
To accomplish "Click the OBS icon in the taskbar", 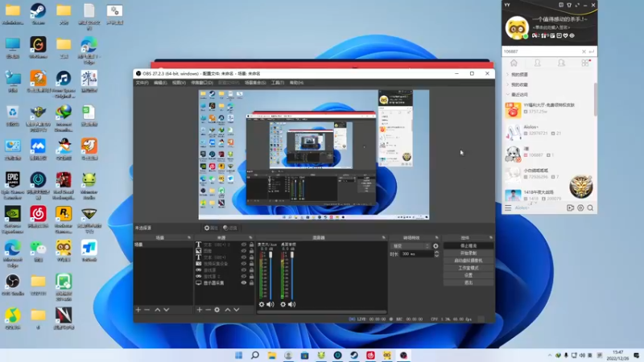I will coord(403,356).
